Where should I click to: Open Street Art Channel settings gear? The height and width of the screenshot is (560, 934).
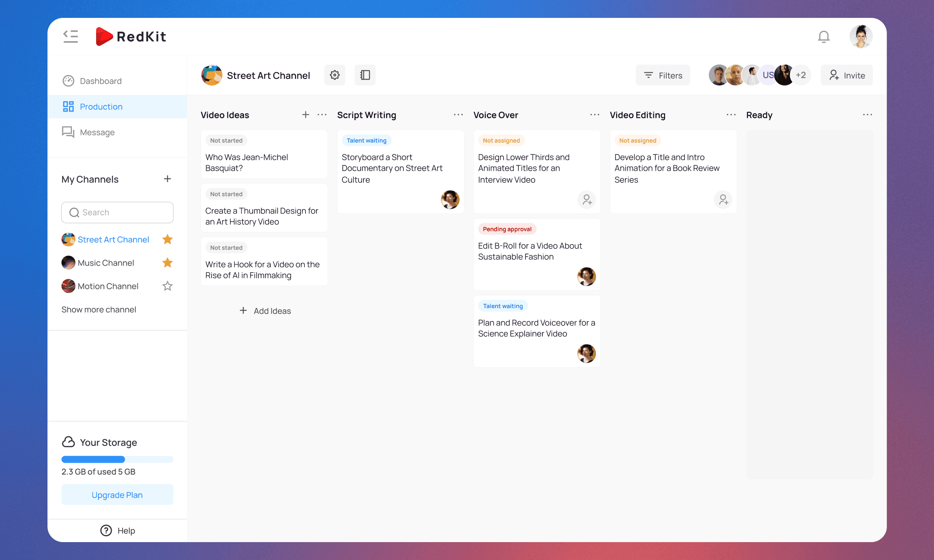coord(335,75)
